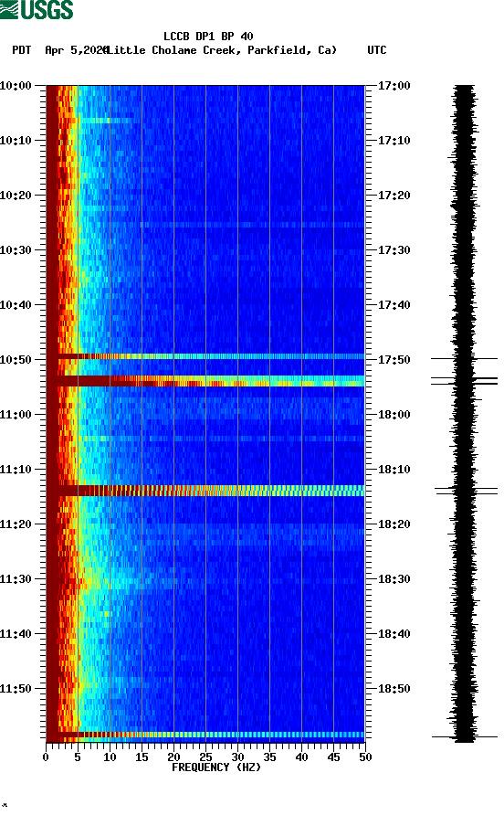The image size is (504, 815).
Task: Click the '30' frequency axis label
Action: tap(237, 757)
